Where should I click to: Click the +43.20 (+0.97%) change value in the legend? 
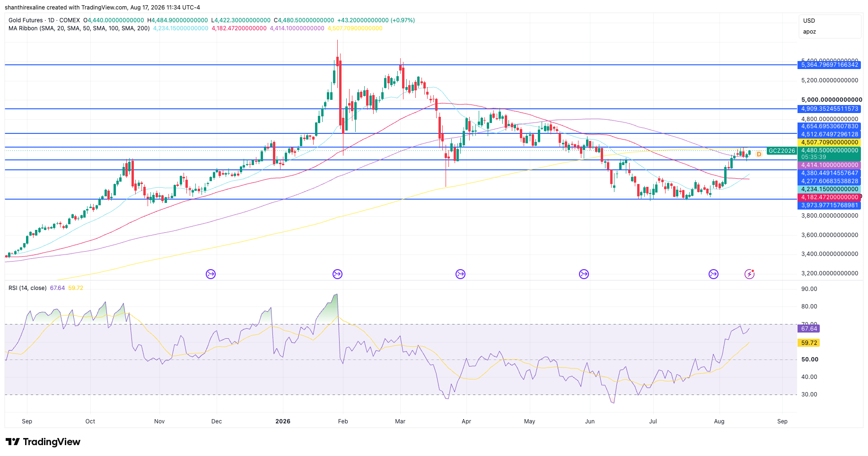[376, 20]
